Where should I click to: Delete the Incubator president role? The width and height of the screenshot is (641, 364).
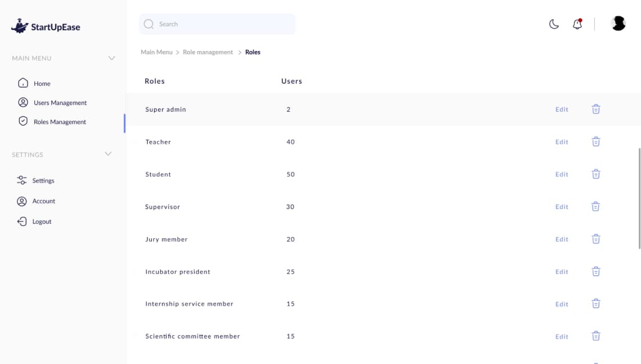(596, 271)
